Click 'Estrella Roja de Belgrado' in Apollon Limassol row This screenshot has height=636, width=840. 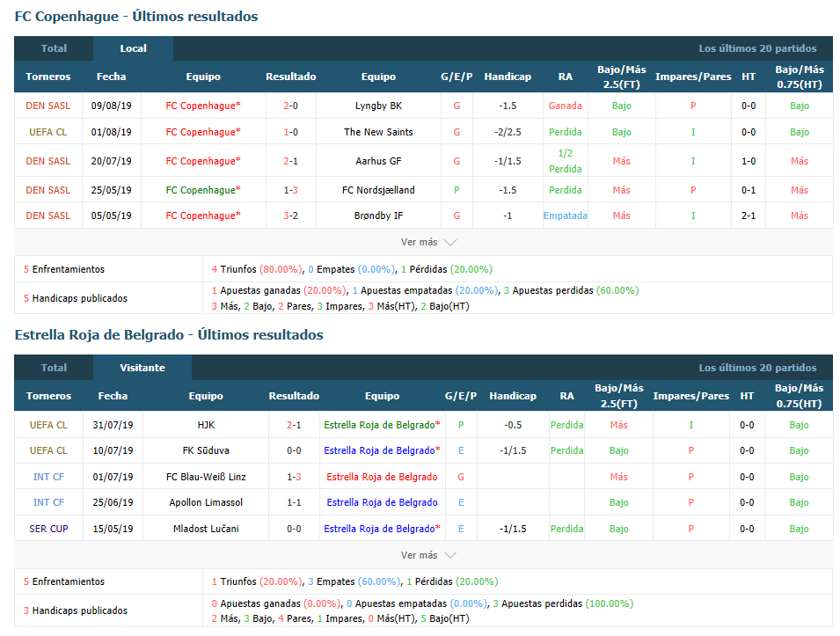382,502
